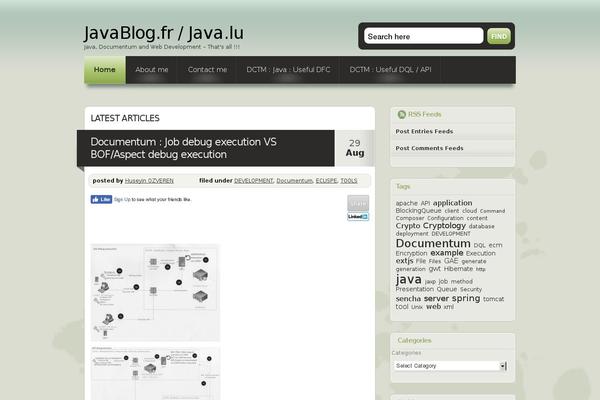Select the 'spring' tag
600x400 pixels.
pyautogui.click(x=466, y=298)
